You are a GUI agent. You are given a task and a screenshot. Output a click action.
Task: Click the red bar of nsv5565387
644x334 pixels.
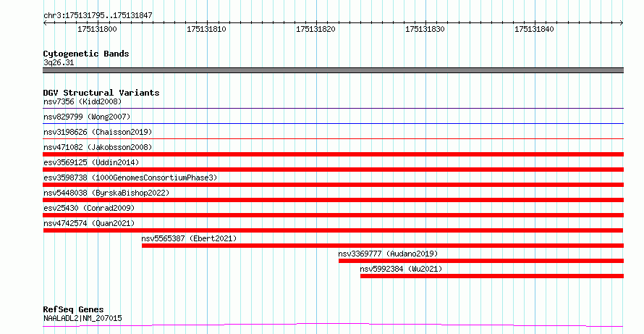pos(382,246)
